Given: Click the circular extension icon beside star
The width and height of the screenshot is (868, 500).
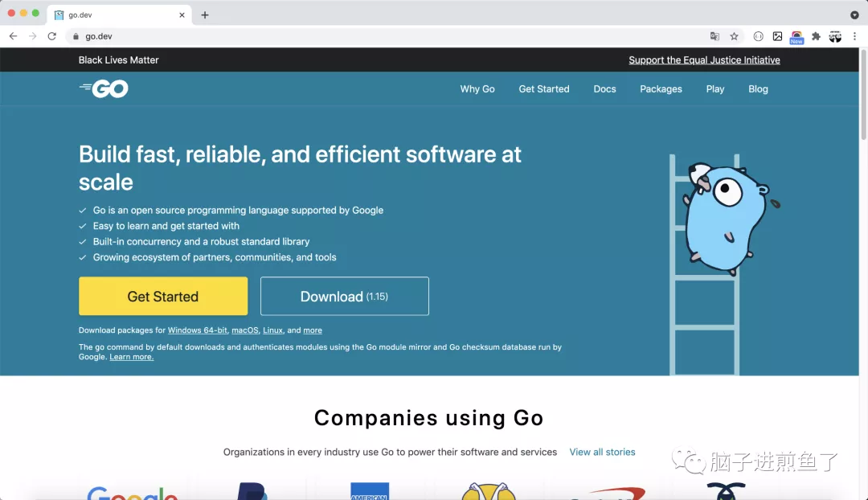Looking at the screenshot, I should point(759,36).
